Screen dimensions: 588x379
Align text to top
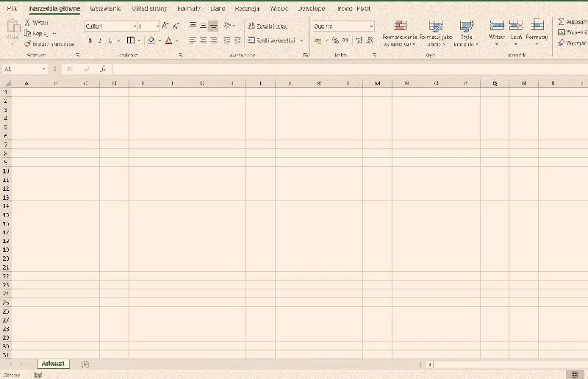tap(193, 26)
